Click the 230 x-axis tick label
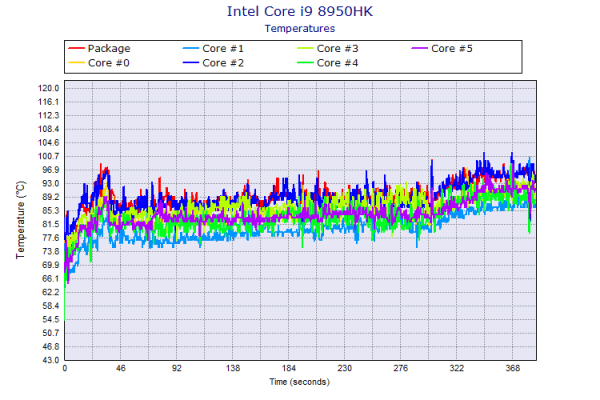This screenshot has height=400, width=600. tap(344, 368)
